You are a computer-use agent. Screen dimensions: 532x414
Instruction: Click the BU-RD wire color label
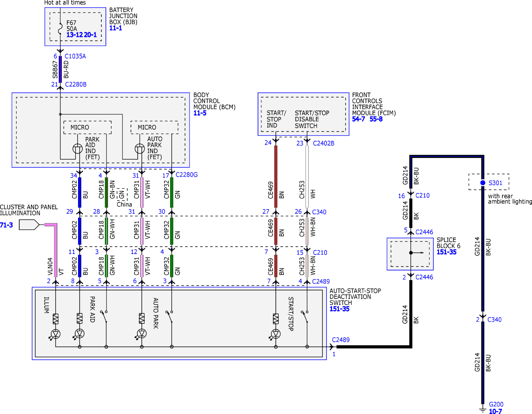pyautogui.click(x=66, y=69)
